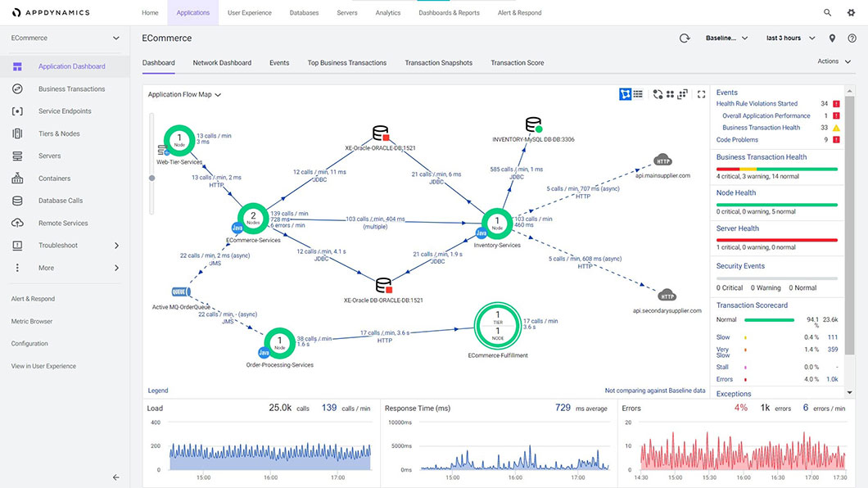Open the Databases menu in top navigation
The image size is (868, 488).
[x=304, y=13]
